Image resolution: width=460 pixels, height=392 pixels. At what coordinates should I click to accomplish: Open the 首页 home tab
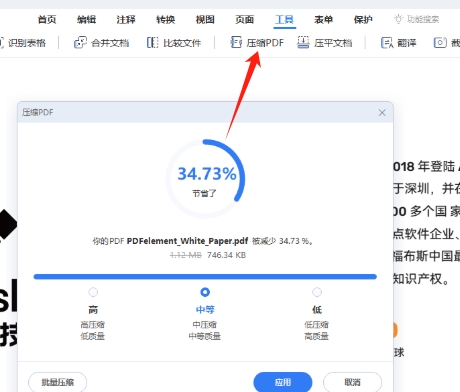[47, 20]
